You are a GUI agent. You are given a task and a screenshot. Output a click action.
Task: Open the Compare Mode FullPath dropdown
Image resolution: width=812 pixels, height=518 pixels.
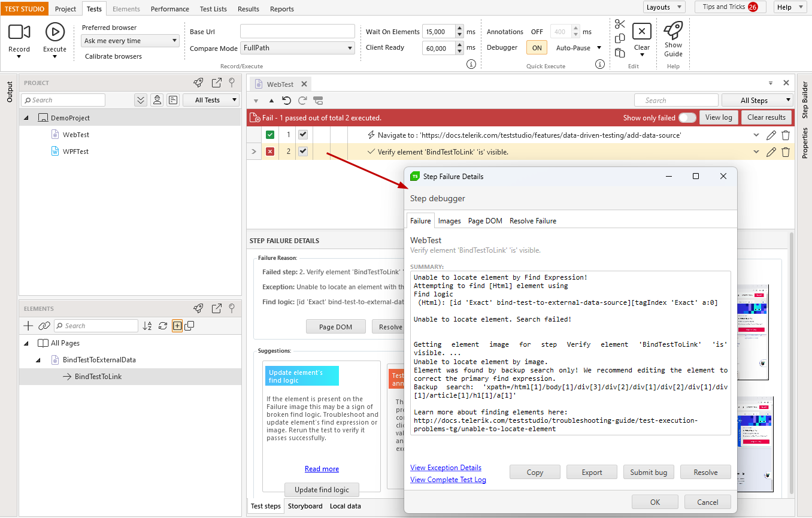(x=298, y=48)
